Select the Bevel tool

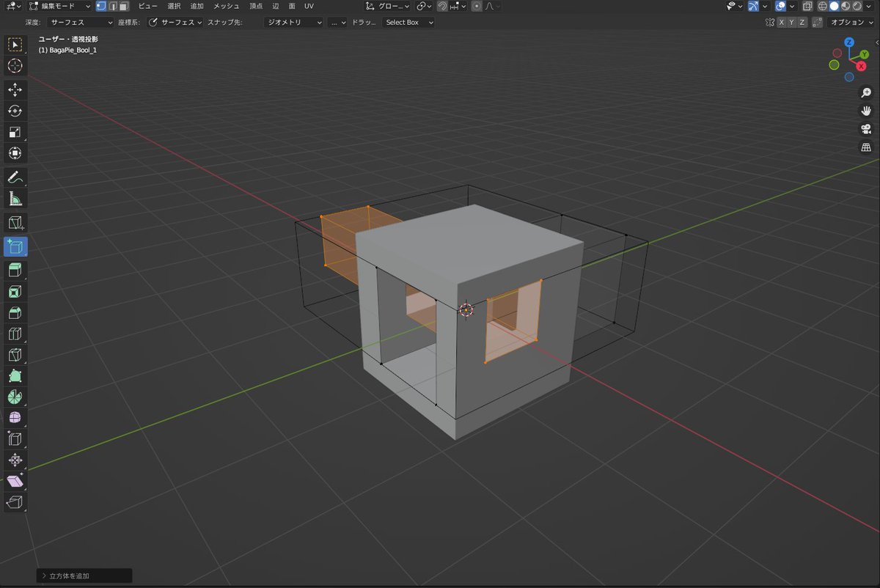point(15,314)
